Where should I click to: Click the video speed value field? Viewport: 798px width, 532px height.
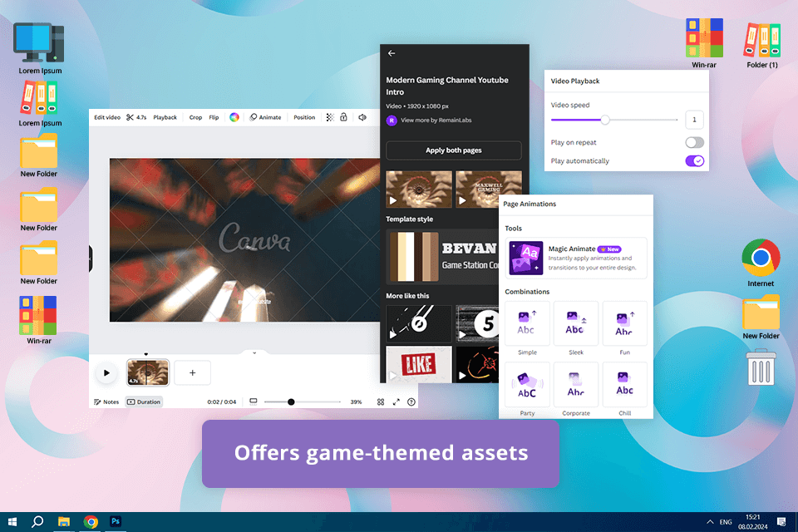694,120
